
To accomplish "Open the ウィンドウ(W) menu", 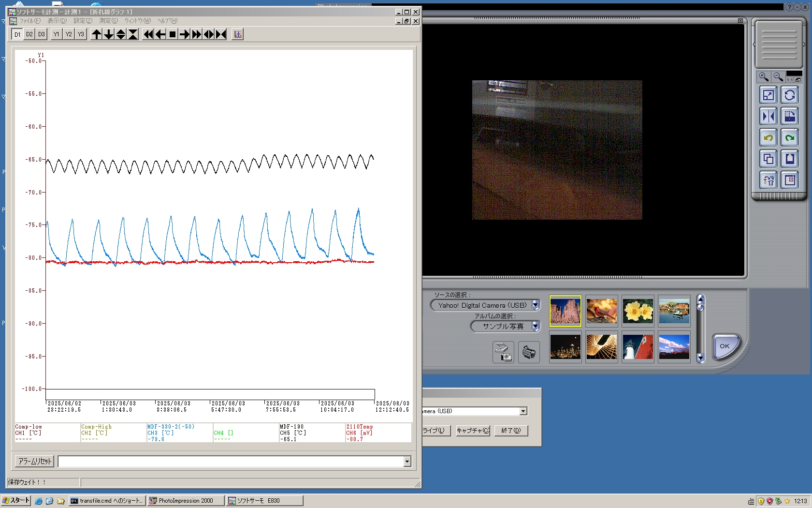I will [138, 21].
